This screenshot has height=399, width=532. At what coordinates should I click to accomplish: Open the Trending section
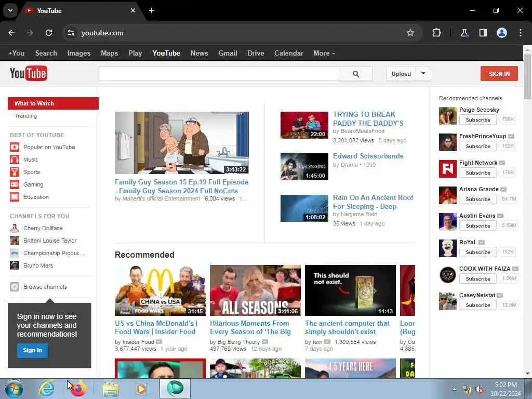(26, 116)
